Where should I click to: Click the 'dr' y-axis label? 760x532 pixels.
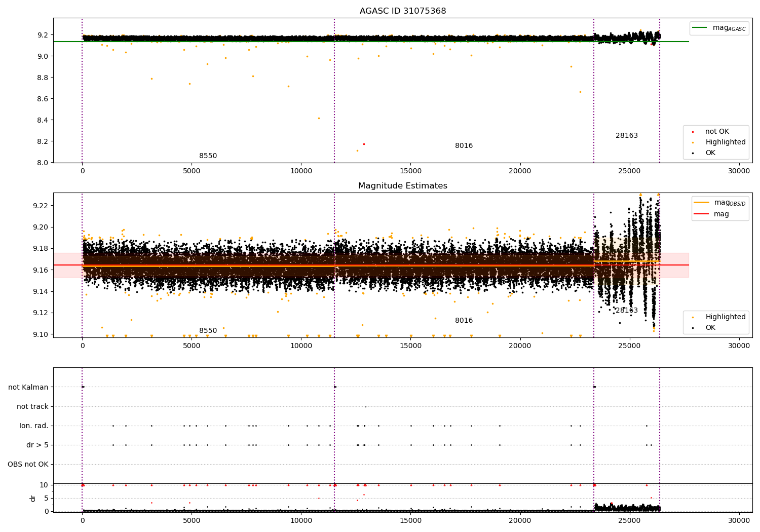pyautogui.click(x=33, y=499)
